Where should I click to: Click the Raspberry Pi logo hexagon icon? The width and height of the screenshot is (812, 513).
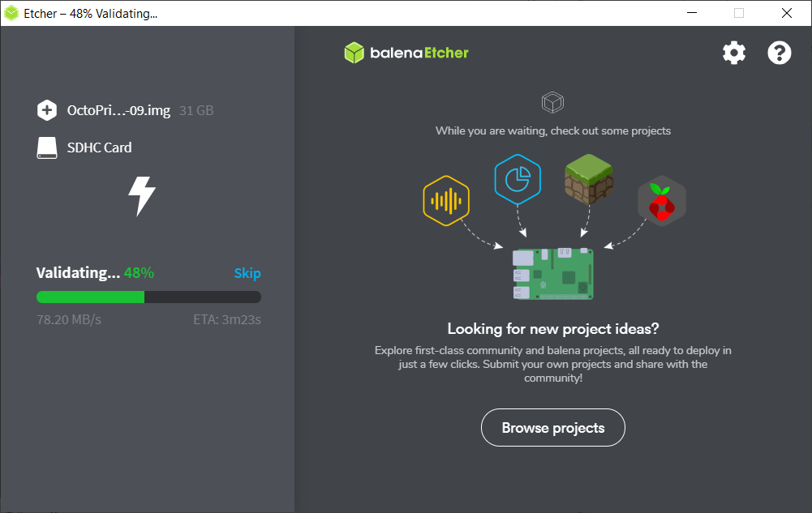click(662, 201)
